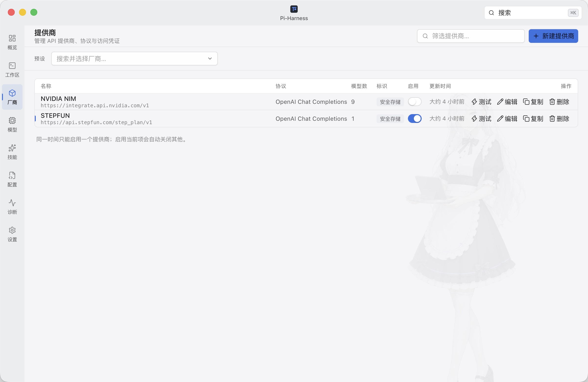Duplicate the STEPFUN provider
The height and width of the screenshot is (382, 588).
(x=533, y=119)
